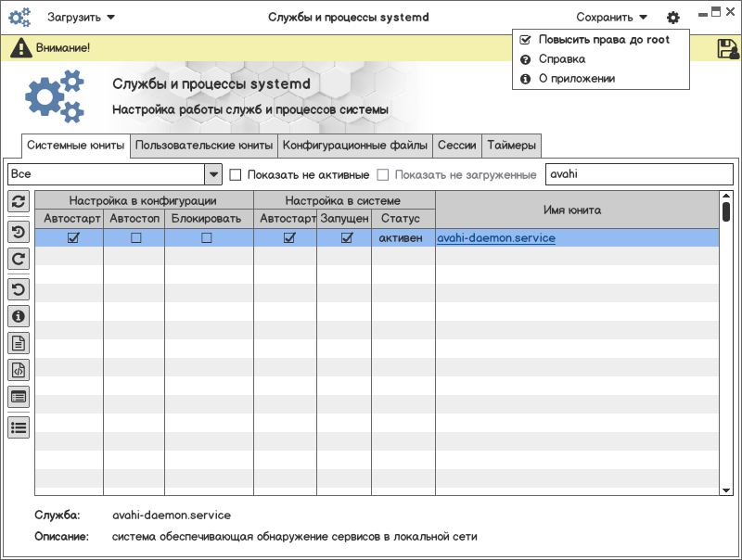Enable Блокировать checkbox for avahi-daemon
The image size is (742, 560).
click(207, 238)
